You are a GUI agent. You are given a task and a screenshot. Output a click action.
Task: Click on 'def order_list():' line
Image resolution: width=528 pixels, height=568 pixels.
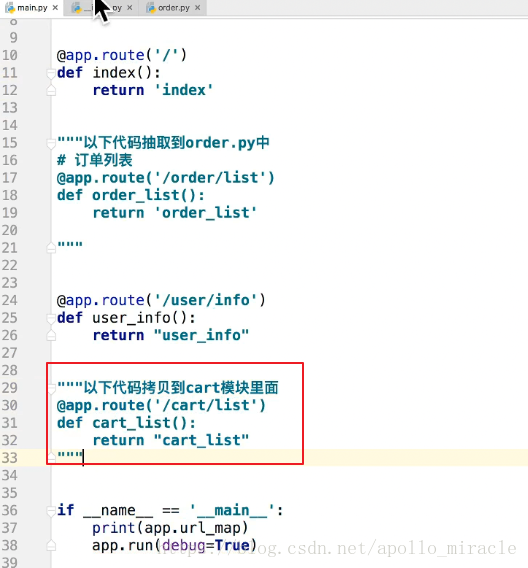click(131, 195)
